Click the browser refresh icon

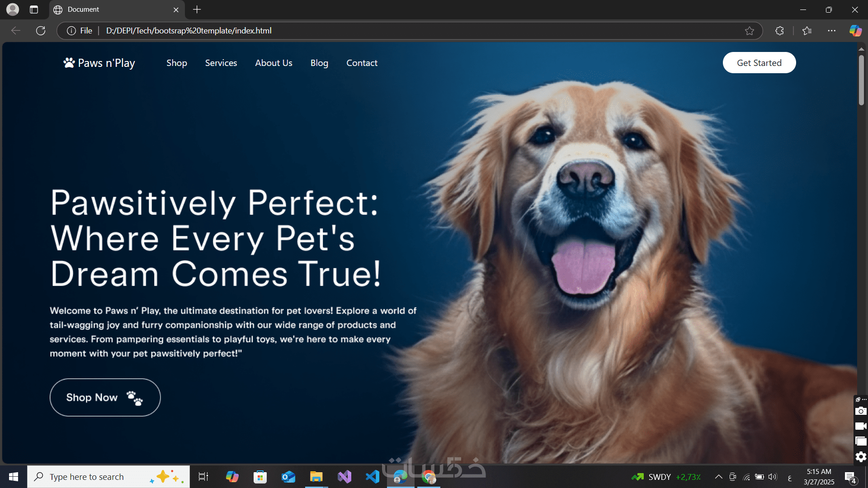41,31
